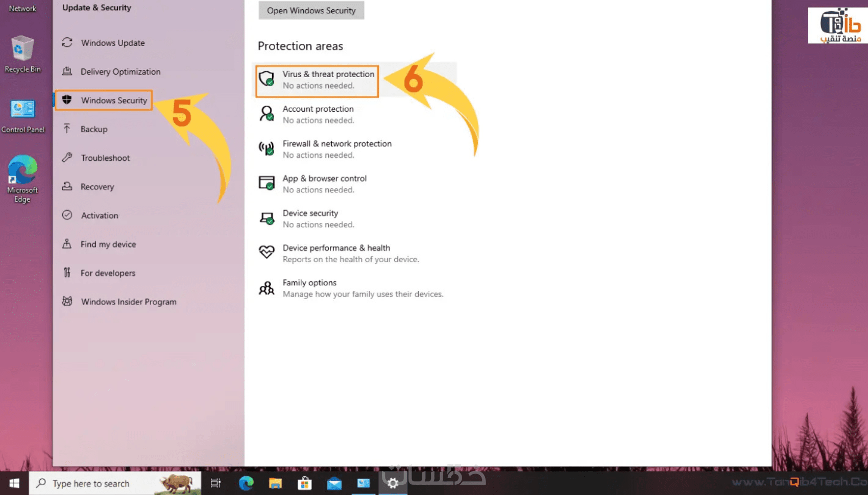868x495 pixels.
Task: Open Firewall & network protection
Action: (x=325, y=149)
